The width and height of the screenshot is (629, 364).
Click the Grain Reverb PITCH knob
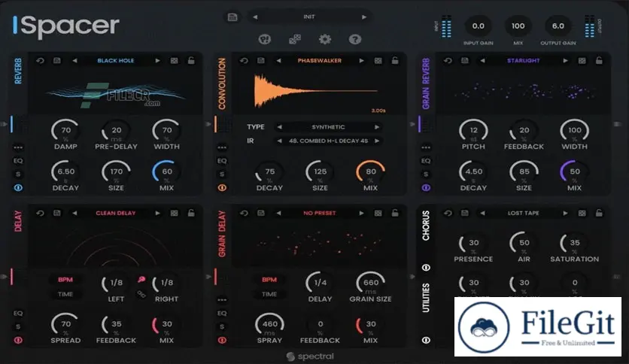coord(473,131)
